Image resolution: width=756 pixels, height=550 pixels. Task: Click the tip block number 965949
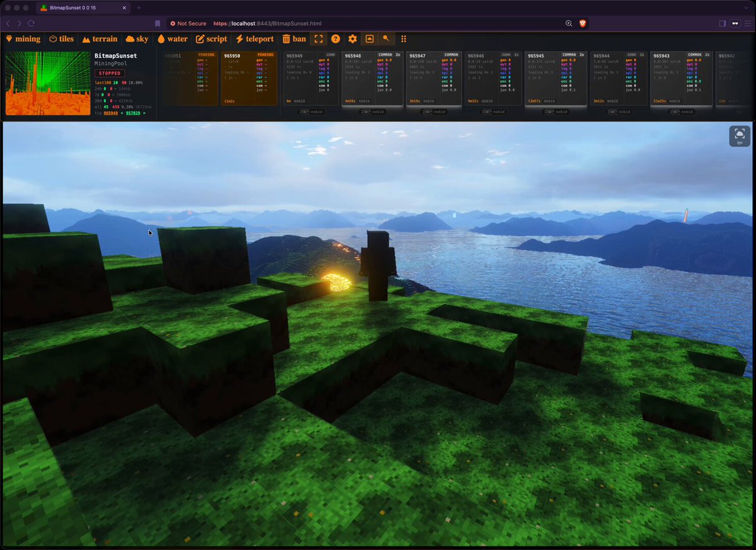pos(111,113)
